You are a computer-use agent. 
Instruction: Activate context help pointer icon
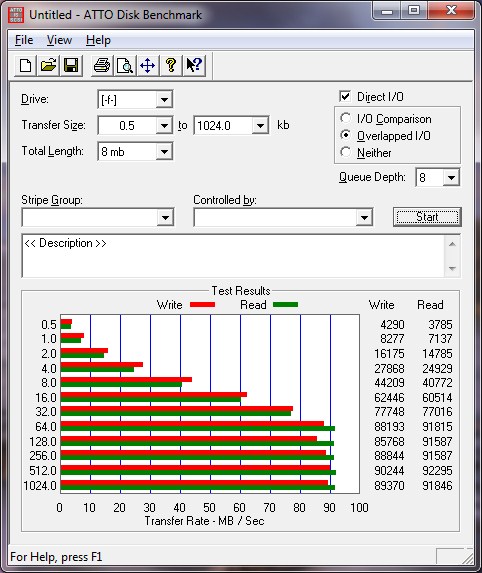(x=194, y=66)
